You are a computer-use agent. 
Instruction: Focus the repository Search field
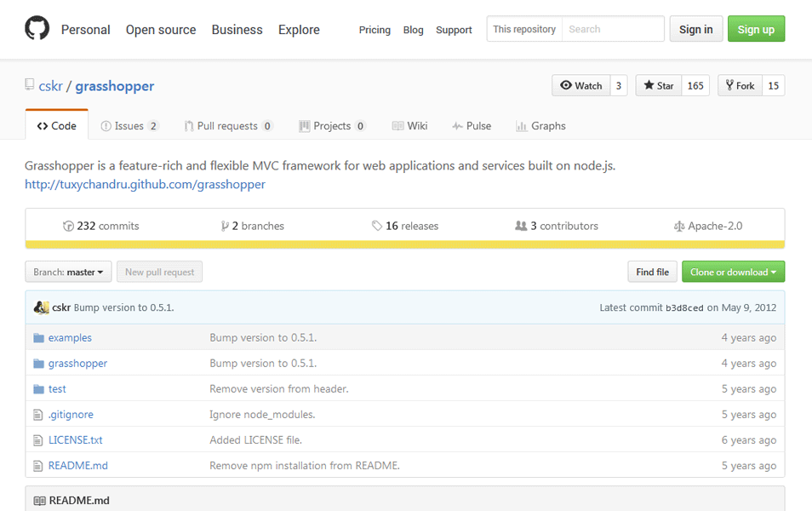click(613, 29)
